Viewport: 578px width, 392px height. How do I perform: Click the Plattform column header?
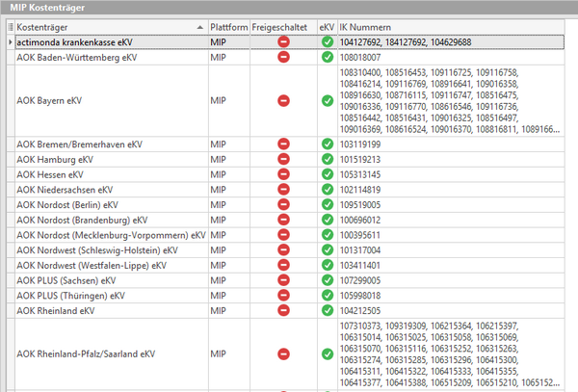point(227,27)
